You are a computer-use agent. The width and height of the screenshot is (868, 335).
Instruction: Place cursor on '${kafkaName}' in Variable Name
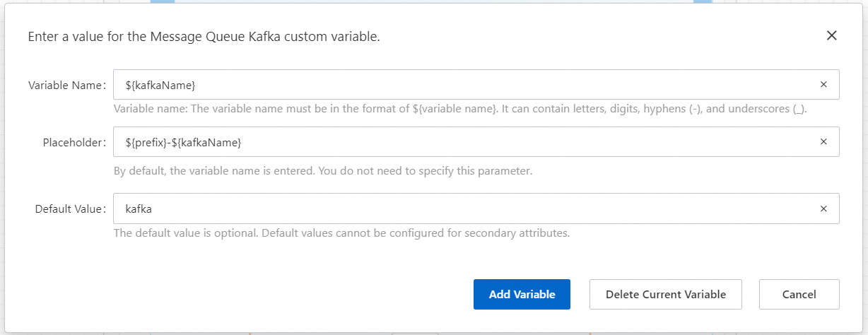(160, 85)
